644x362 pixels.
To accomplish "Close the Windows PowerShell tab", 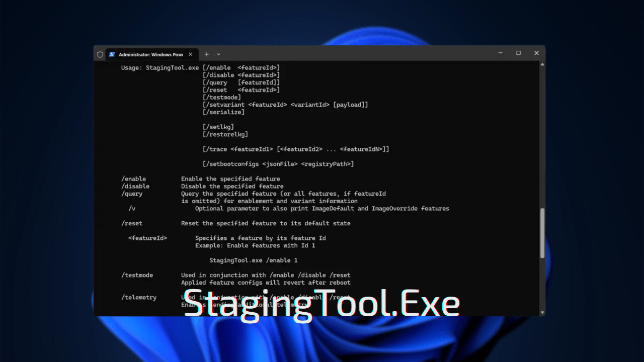I will (191, 54).
